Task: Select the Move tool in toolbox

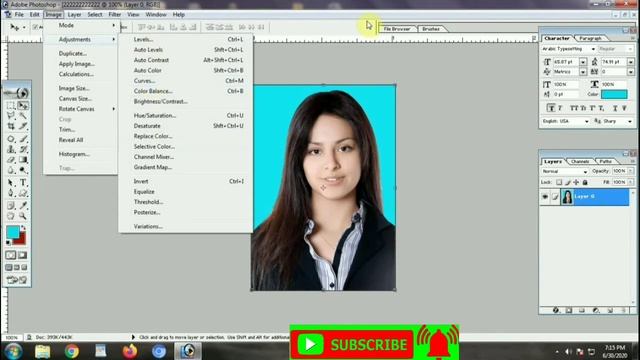Action: coord(23,105)
